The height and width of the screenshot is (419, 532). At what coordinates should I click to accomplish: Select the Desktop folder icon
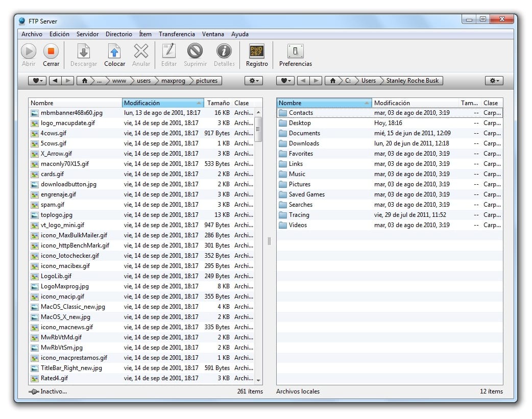(x=283, y=123)
